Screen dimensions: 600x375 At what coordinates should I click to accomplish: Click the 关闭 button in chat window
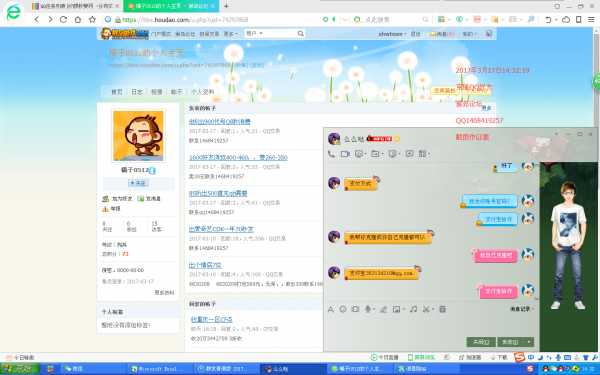click(481, 342)
